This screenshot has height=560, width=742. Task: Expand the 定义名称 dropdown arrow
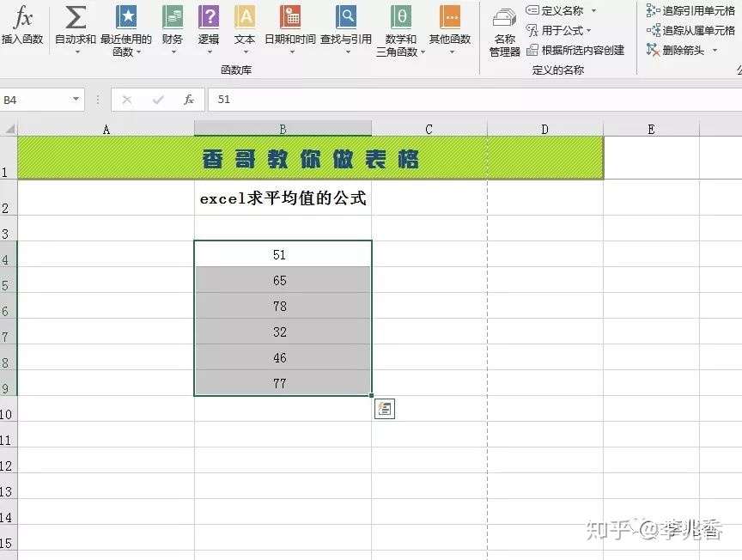[x=594, y=10]
